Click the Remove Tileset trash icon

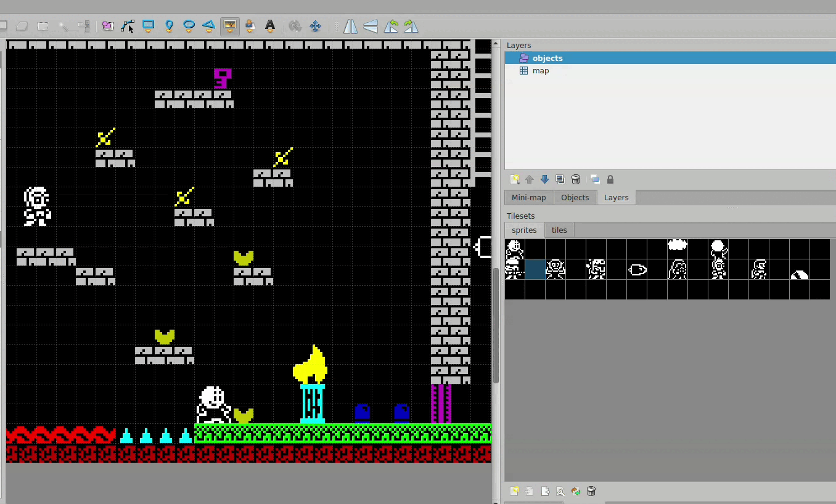pos(591,491)
